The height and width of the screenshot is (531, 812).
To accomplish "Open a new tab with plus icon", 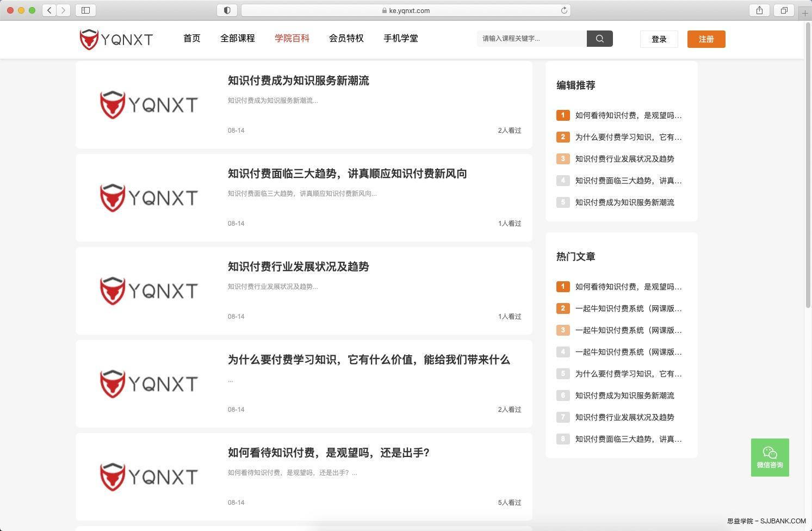I will point(805,13).
